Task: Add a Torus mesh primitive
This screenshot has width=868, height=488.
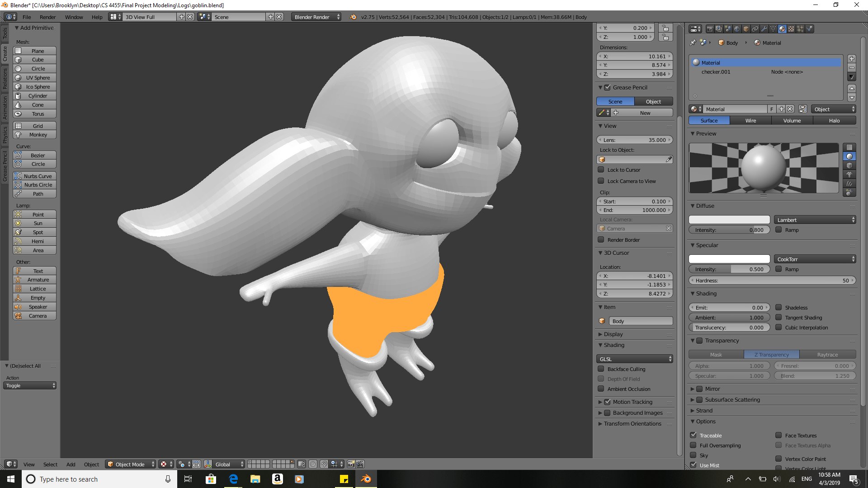Action: point(35,114)
